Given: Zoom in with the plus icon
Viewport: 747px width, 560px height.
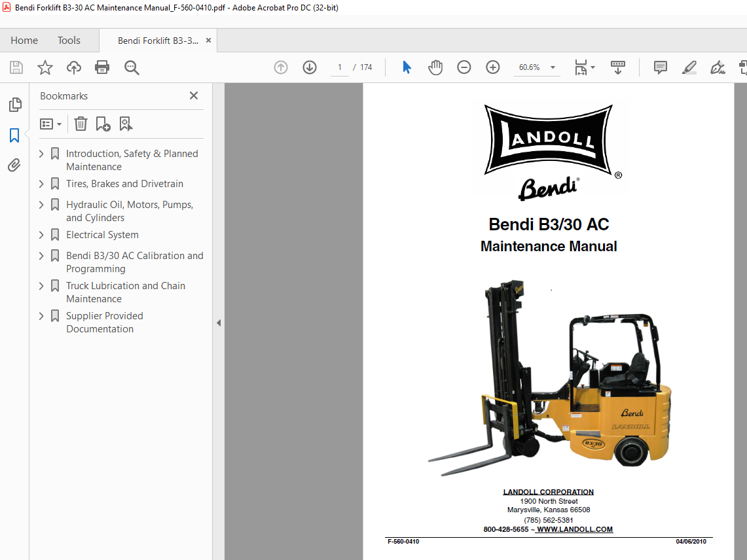Looking at the screenshot, I should click(492, 67).
